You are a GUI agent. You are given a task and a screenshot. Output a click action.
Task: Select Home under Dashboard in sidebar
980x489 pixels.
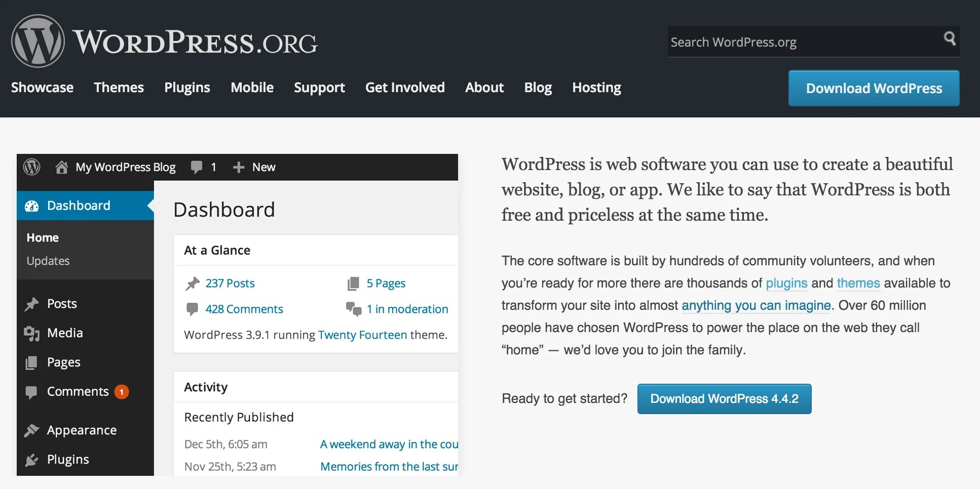(x=43, y=237)
